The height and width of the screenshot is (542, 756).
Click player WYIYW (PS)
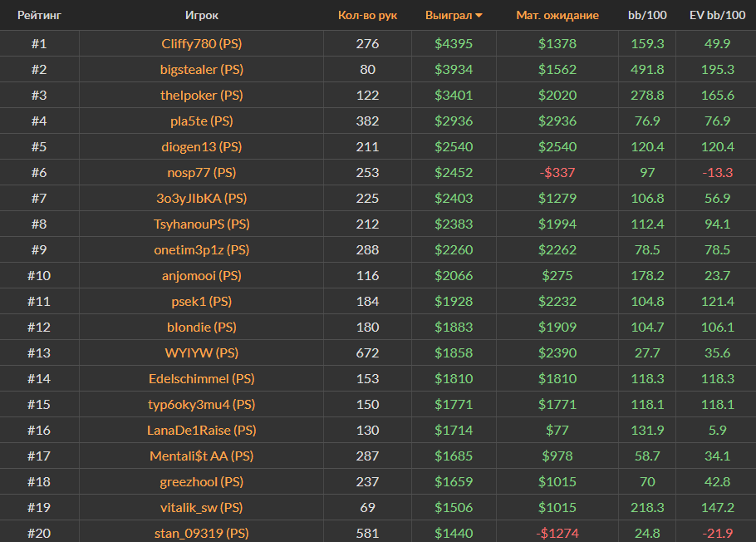[201, 353]
